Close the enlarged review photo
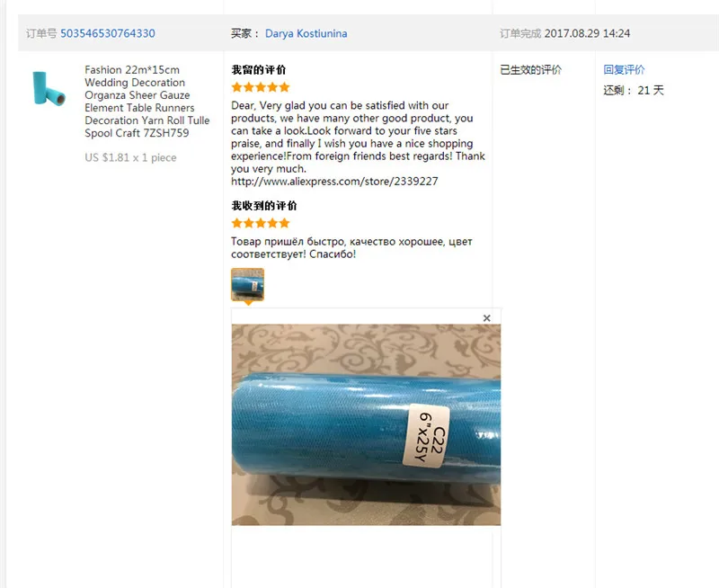This screenshot has width=719, height=588. click(x=486, y=318)
